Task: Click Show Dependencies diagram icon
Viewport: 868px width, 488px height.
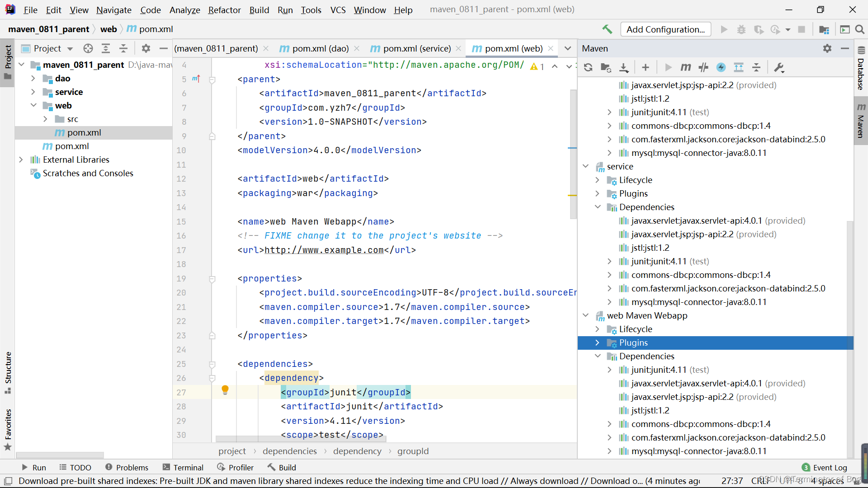Action: 739,67
